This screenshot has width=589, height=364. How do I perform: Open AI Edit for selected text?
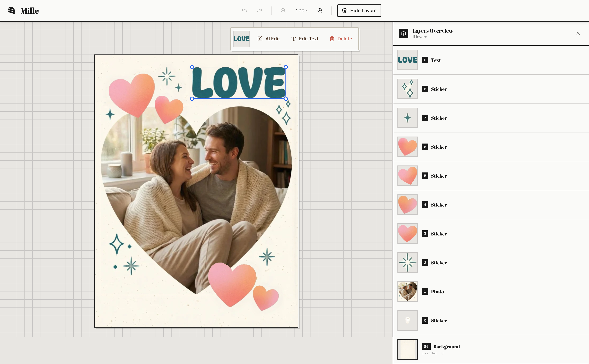269,39
